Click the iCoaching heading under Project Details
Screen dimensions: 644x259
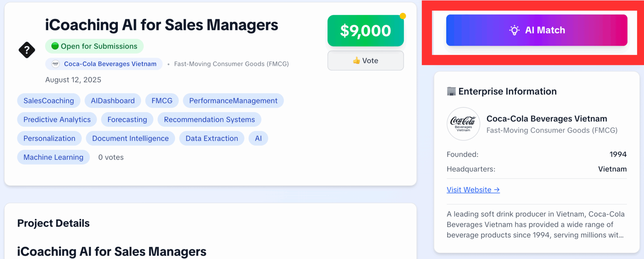(x=112, y=252)
